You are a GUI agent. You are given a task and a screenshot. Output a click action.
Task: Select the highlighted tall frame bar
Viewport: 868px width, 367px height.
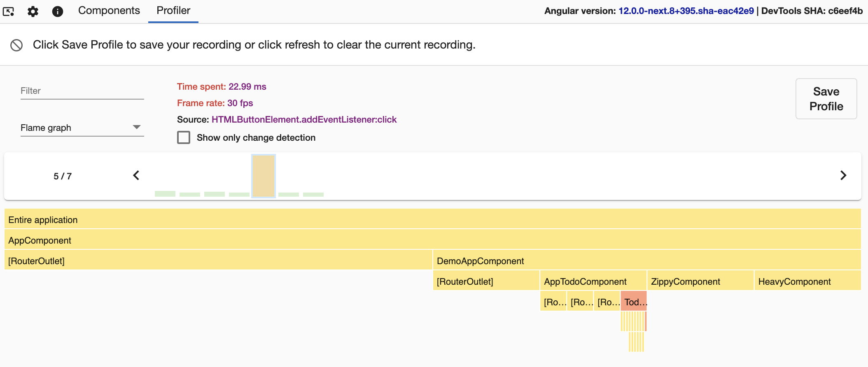[264, 176]
